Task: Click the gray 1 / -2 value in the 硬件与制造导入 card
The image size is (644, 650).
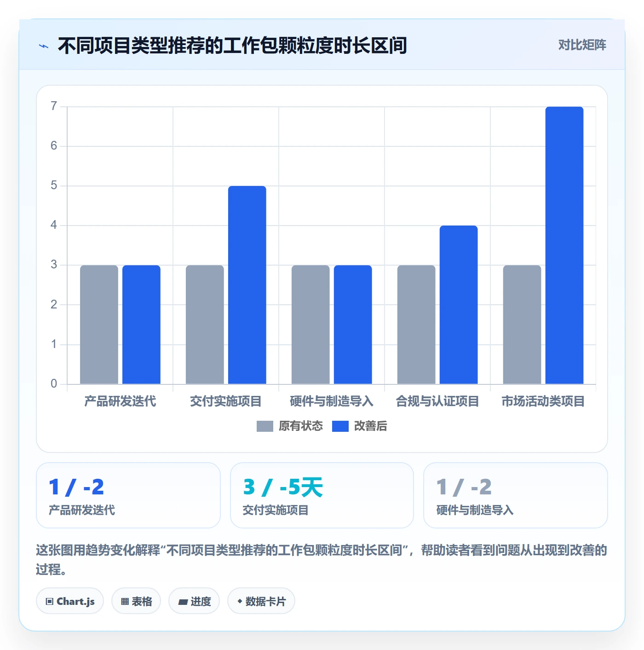Action: tap(464, 487)
